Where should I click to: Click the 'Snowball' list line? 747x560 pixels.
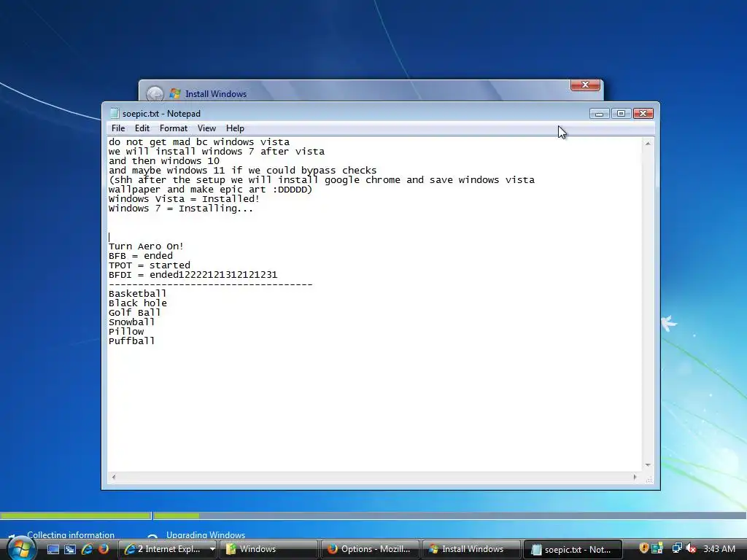point(131,322)
